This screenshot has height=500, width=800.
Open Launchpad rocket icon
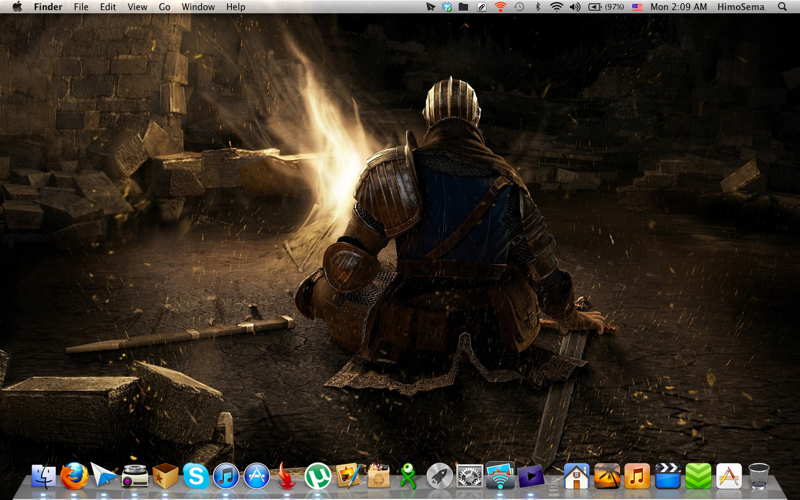(x=439, y=476)
